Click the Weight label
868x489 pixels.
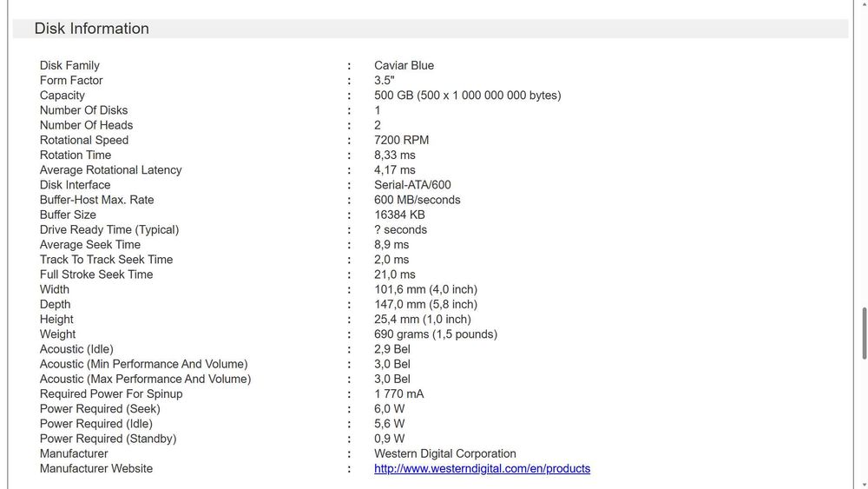pos(57,334)
